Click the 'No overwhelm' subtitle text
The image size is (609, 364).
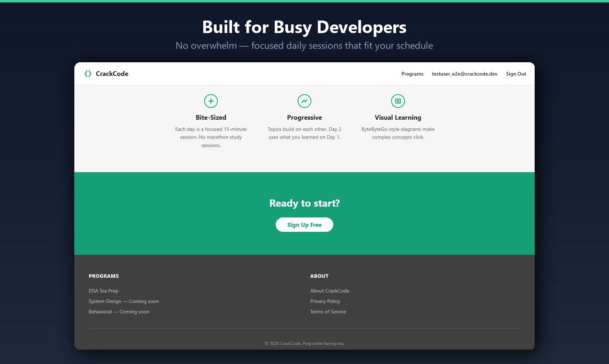(x=304, y=45)
